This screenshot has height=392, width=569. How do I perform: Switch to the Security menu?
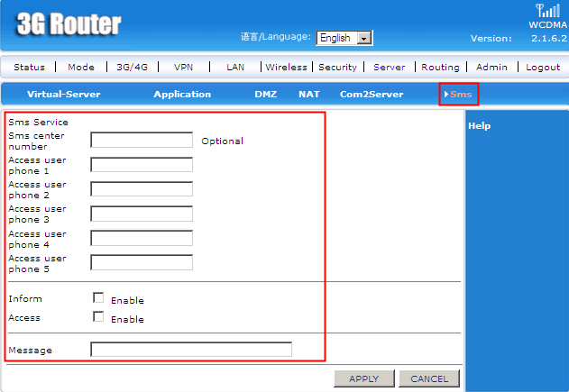(x=337, y=67)
